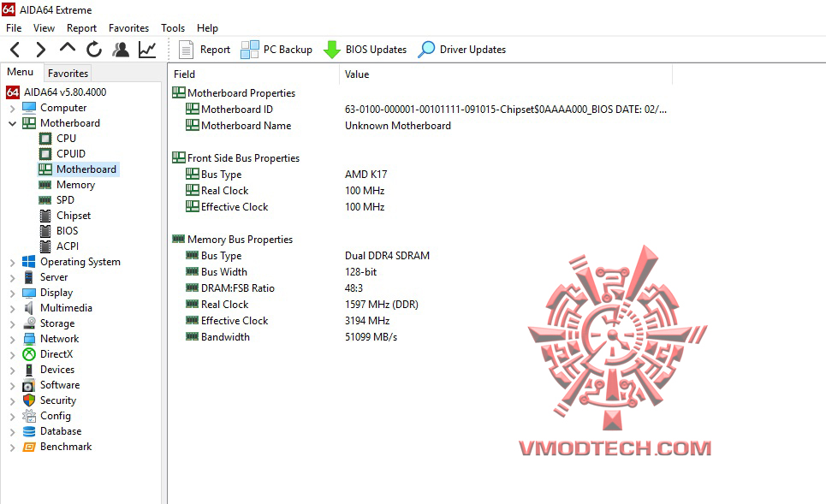Viewport: 826px width, 504px height.
Task: Select the Devices item in the tree
Action: (57, 370)
